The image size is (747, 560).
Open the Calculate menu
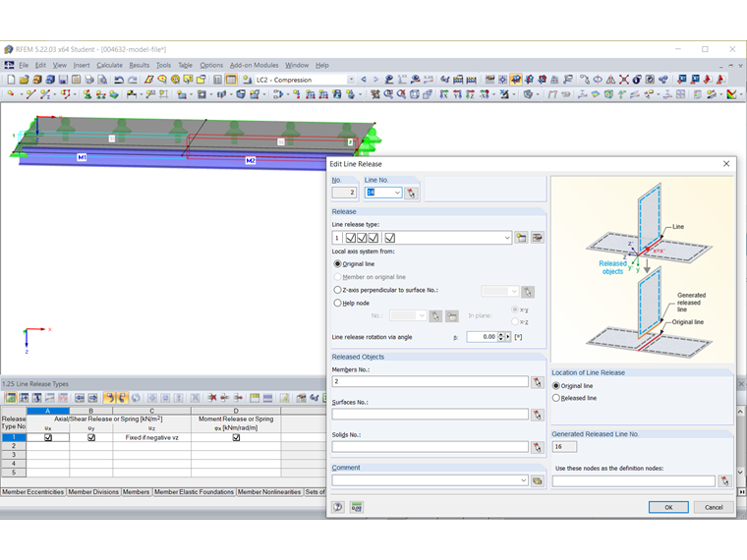109,65
